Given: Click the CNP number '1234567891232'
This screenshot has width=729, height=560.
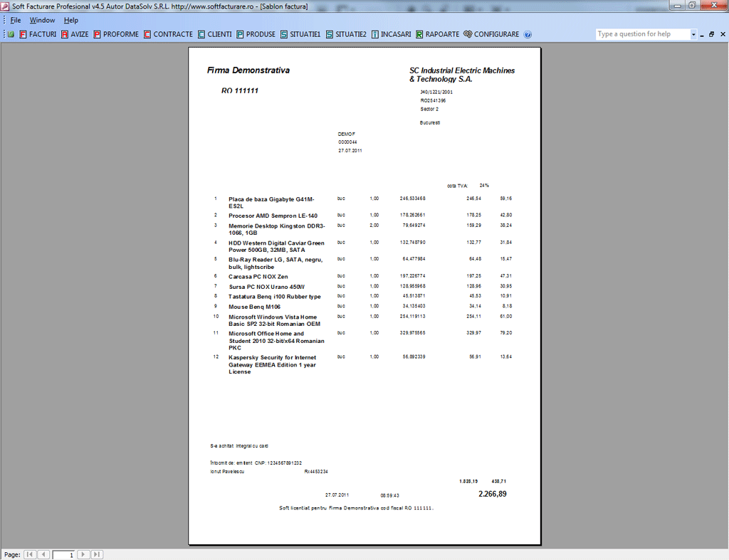Looking at the screenshot, I should click(x=285, y=463).
